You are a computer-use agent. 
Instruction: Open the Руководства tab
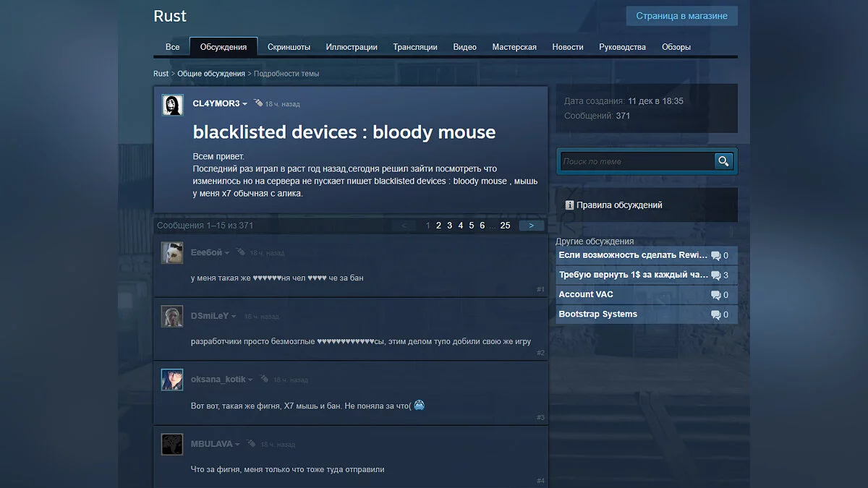point(622,47)
